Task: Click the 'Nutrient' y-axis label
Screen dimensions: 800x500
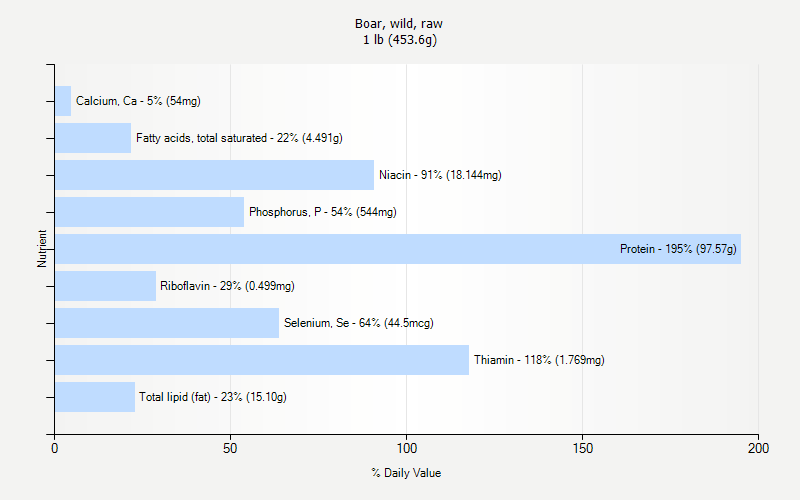Action: [42, 248]
